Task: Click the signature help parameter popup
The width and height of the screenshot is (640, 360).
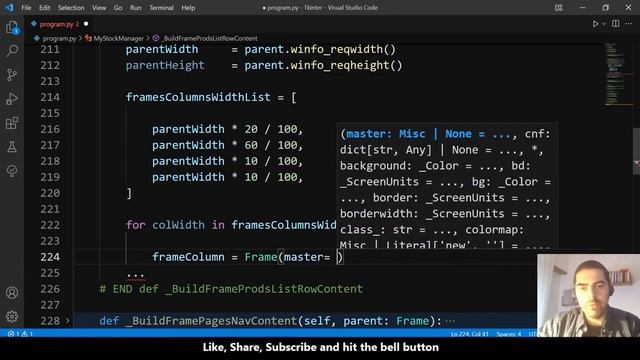Action: (x=447, y=186)
